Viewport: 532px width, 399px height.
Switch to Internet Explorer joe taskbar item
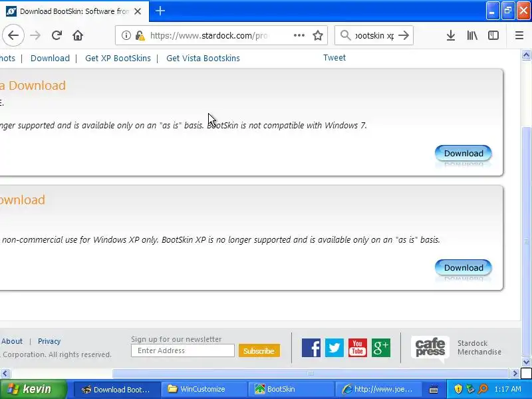click(378, 389)
